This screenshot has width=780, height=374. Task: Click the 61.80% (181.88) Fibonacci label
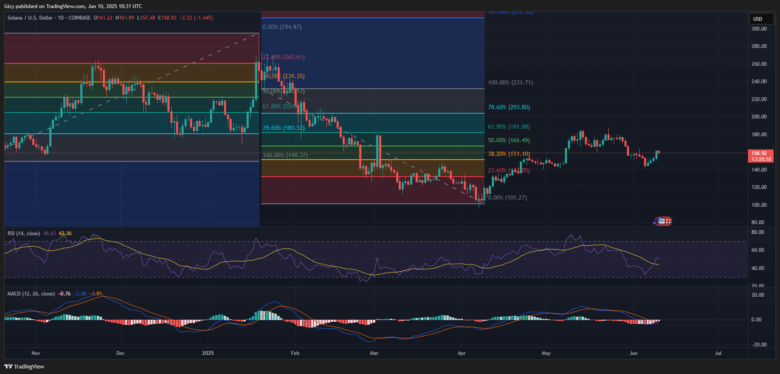(x=509, y=126)
